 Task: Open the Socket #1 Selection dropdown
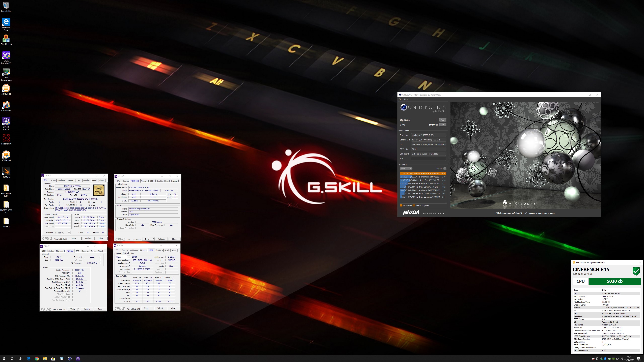(63, 233)
